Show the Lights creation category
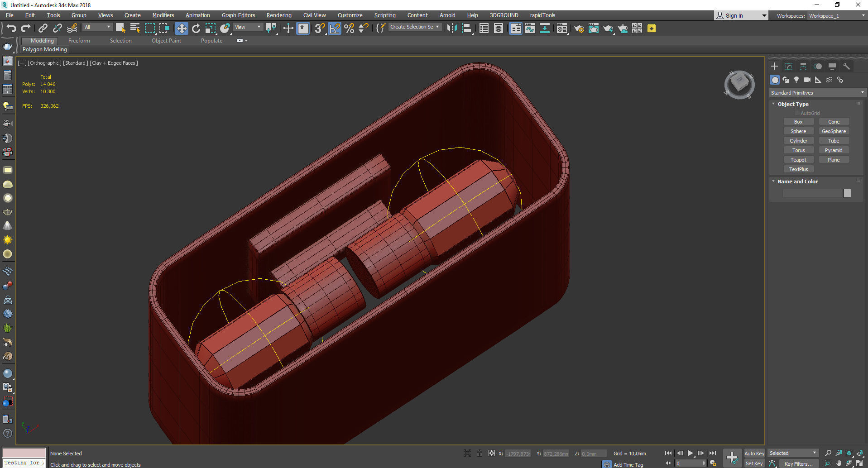868x468 pixels. coord(796,80)
